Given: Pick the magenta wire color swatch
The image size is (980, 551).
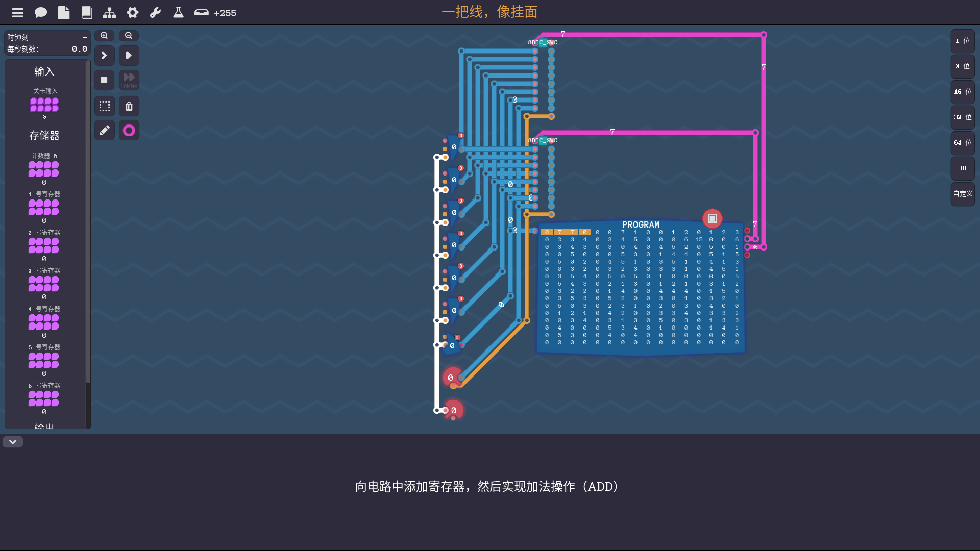Looking at the screenshot, I should click(129, 131).
